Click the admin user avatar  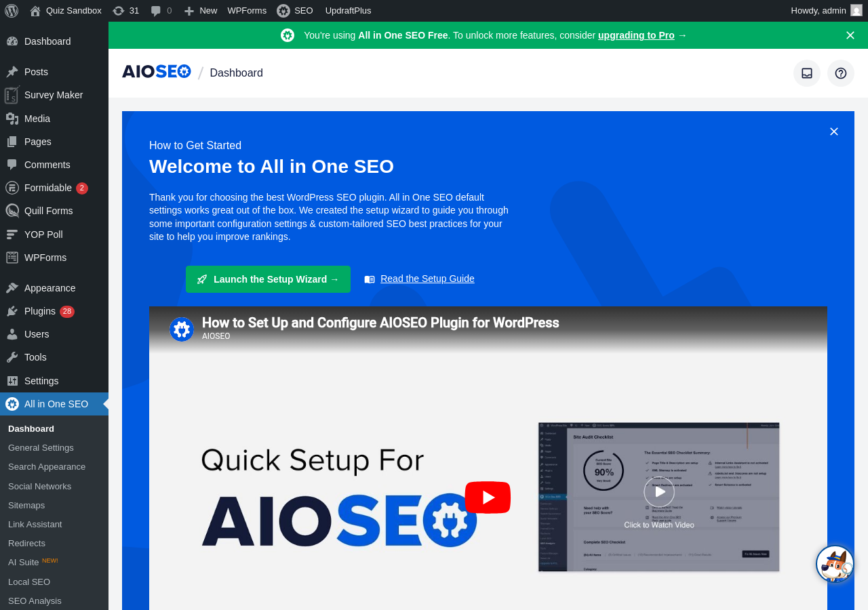pos(856,10)
